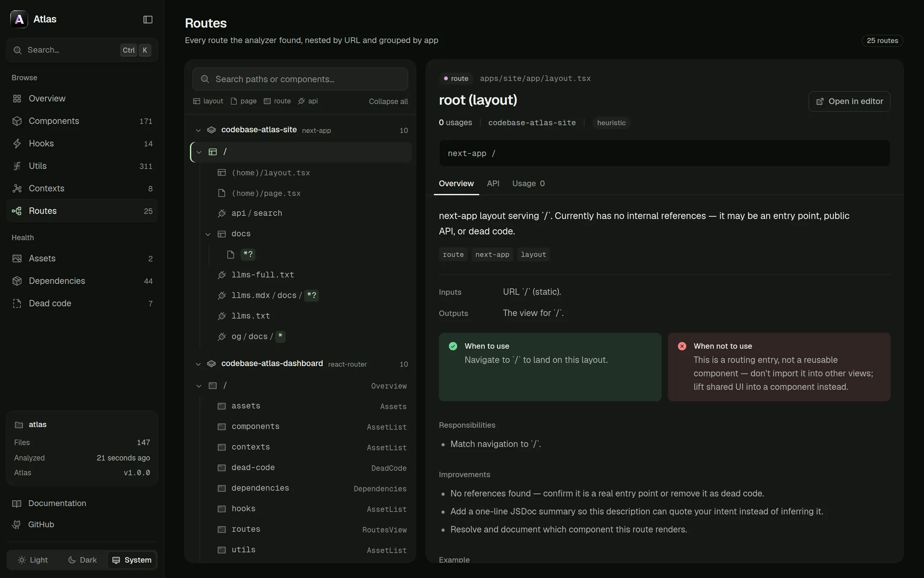Select the dead-code route row

point(310,468)
